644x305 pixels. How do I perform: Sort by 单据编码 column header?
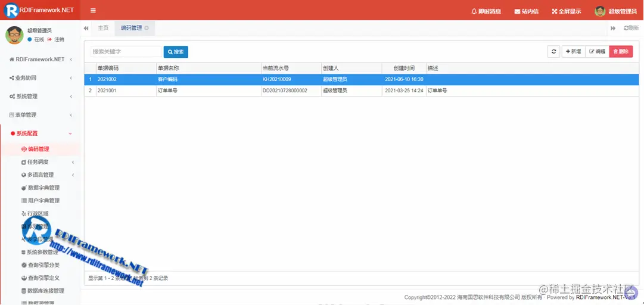click(x=126, y=68)
